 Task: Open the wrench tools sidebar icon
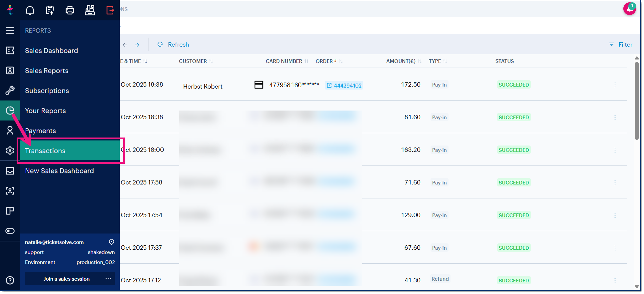point(10,90)
